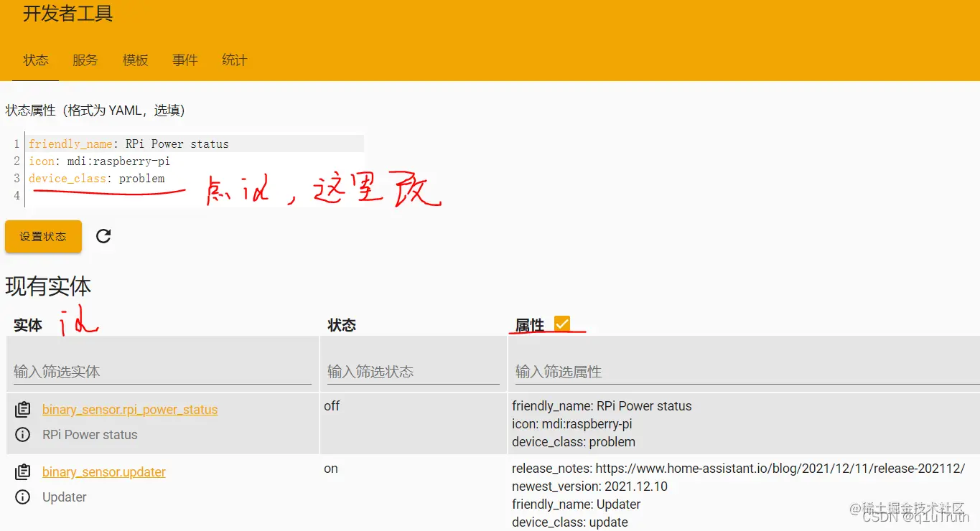Click the 状态 column header
Screen dimensions: 980x531
click(x=342, y=326)
